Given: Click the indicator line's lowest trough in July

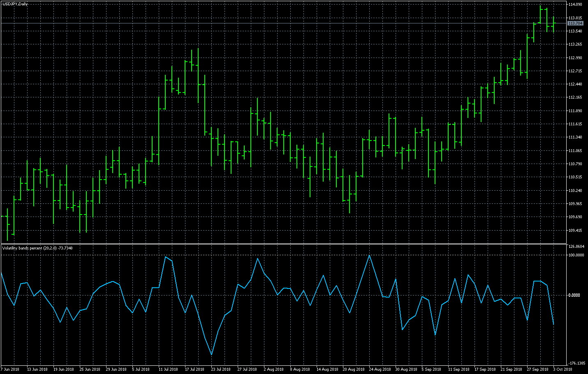Looking at the screenshot, I should point(212,354).
